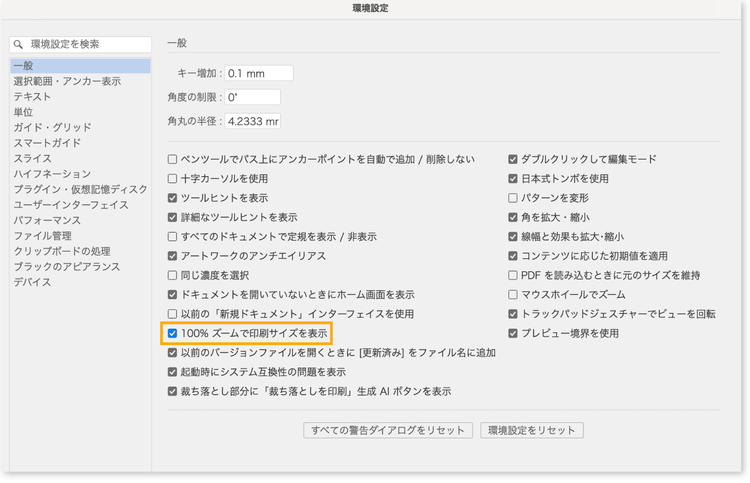
Task: Toggle 日本式トンボを使用 checkbox
Action: pos(513,179)
